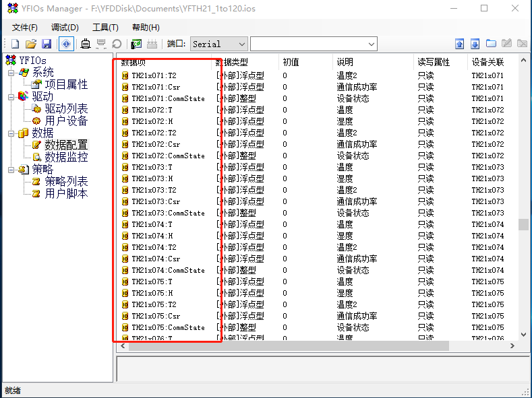Screen dimensions: 532x398
Task: Click the refresh arrow toolbar icon
Action: pyautogui.click(x=117, y=44)
